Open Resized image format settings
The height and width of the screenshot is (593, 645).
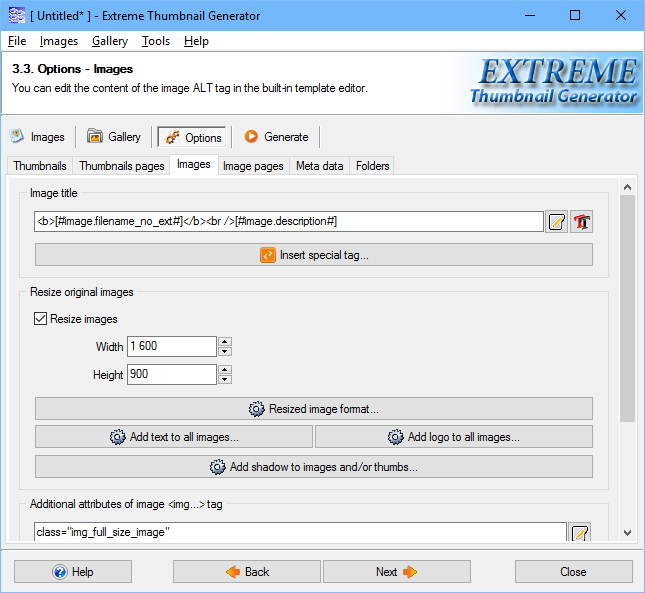[x=314, y=409]
